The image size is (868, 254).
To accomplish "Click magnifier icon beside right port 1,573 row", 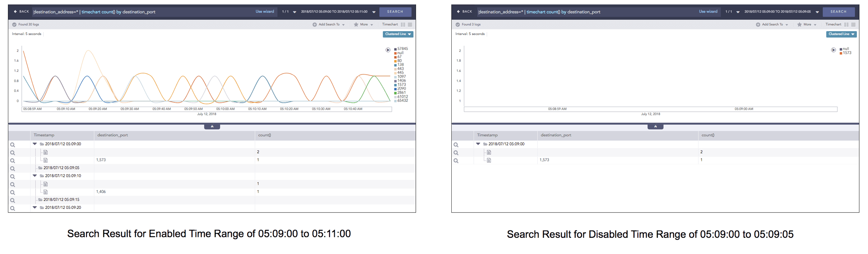I will 456,161.
